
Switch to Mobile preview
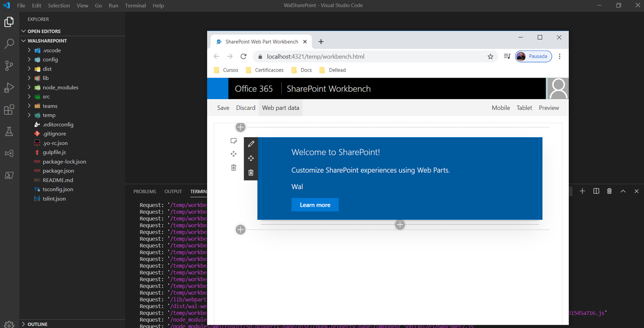click(501, 108)
